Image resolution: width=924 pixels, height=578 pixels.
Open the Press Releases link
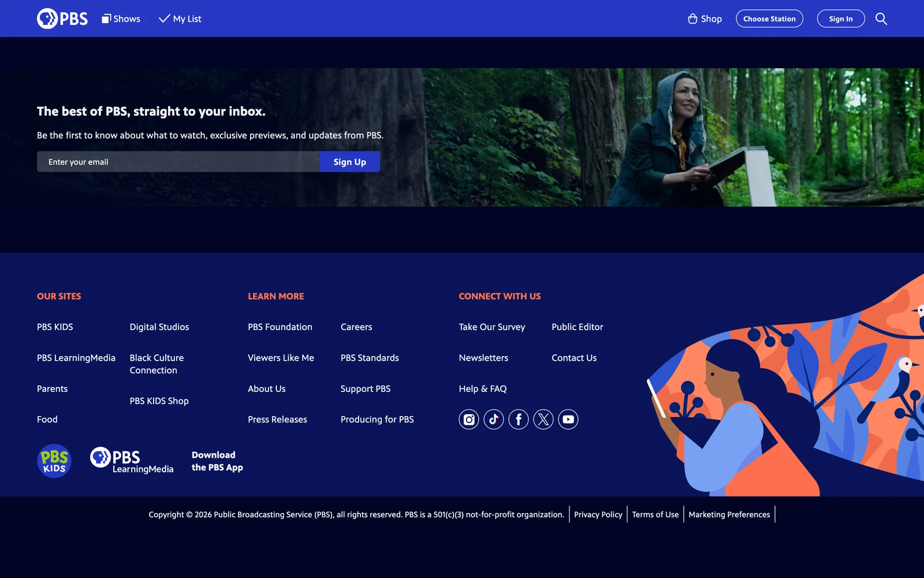[x=278, y=420]
